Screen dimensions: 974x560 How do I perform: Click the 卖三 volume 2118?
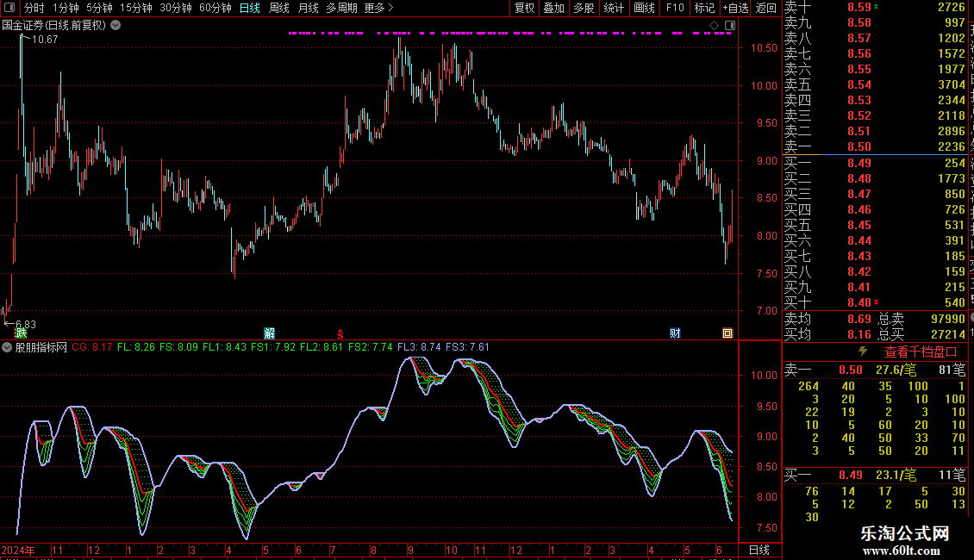[x=951, y=115]
